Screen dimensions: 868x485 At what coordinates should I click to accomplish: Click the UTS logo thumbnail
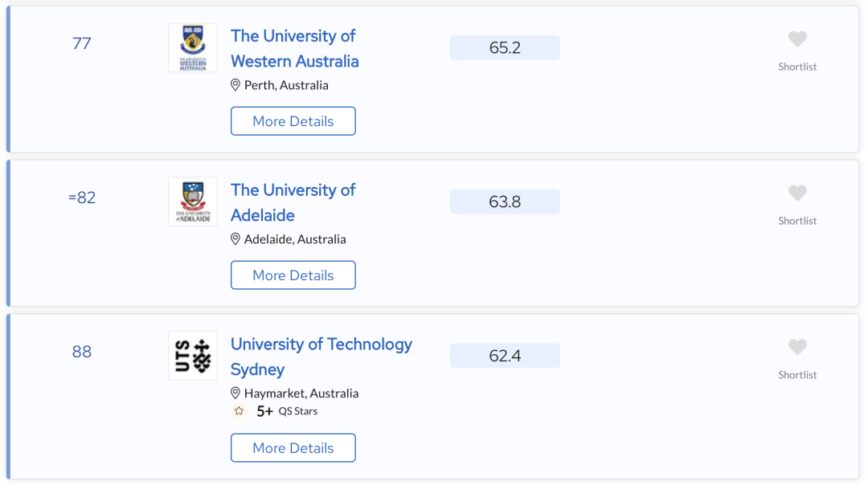click(x=193, y=356)
